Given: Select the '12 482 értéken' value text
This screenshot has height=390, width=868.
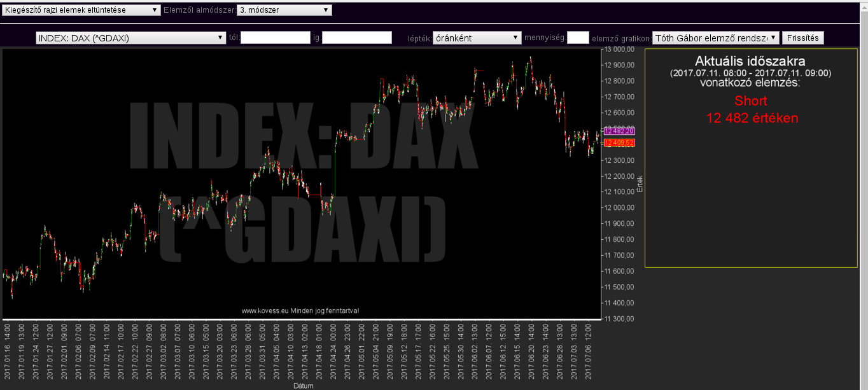Looking at the screenshot, I should coord(752,118).
